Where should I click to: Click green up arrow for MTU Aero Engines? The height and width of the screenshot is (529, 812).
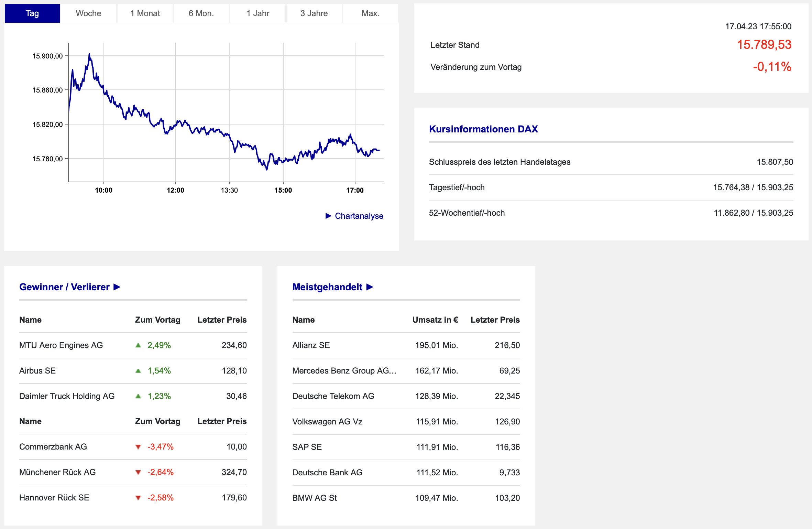138,345
